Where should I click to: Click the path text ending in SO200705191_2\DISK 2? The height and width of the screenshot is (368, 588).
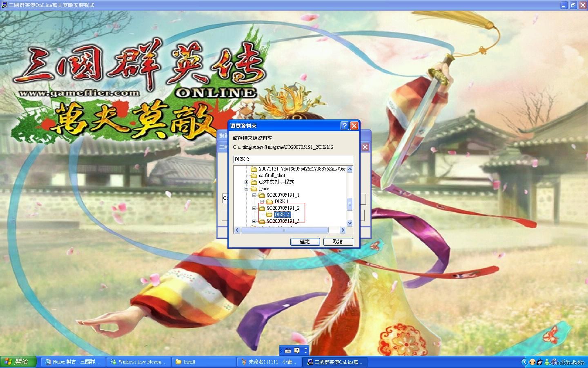(283, 147)
